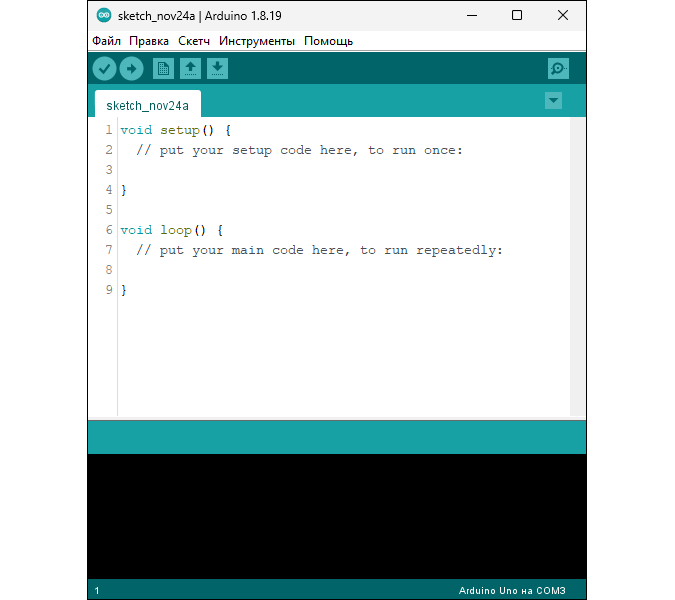Open the Инструменты menu
This screenshot has height=600, width=675.
tap(257, 41)
